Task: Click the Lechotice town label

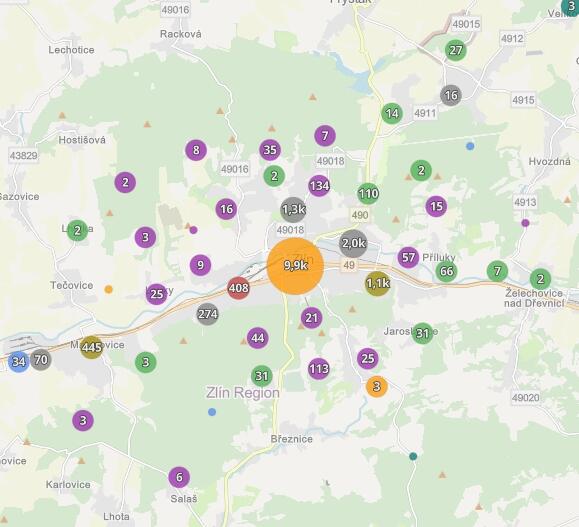Action: pos(71,50)
